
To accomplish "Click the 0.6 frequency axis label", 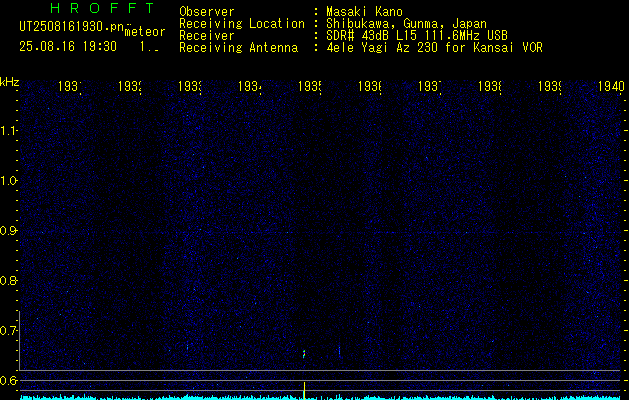I will (8, 380).
